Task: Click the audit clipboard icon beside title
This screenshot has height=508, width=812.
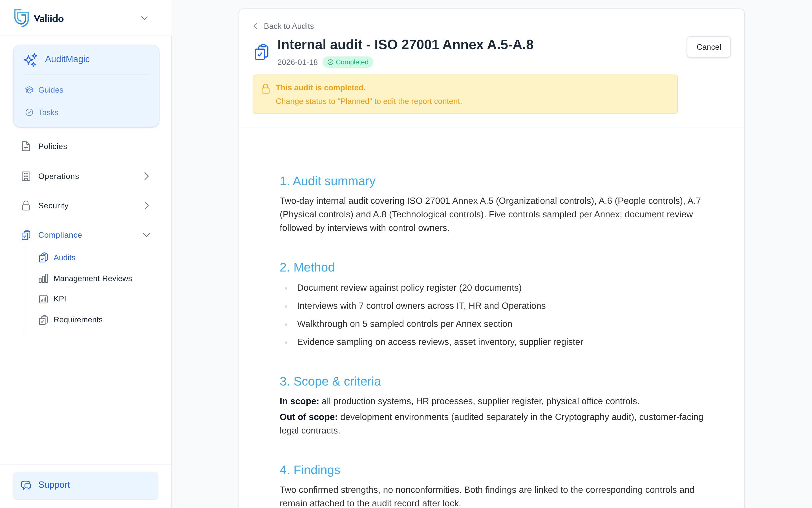Action: (x=262, y=52)
